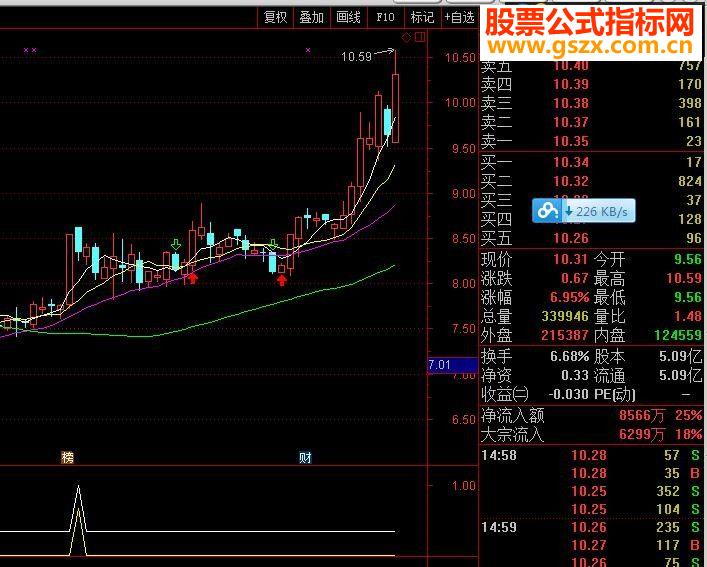Click the 大宗流入 6299万 row
Image resolution: width=707 pixels, height=567 pixels.
pos(591,434)
